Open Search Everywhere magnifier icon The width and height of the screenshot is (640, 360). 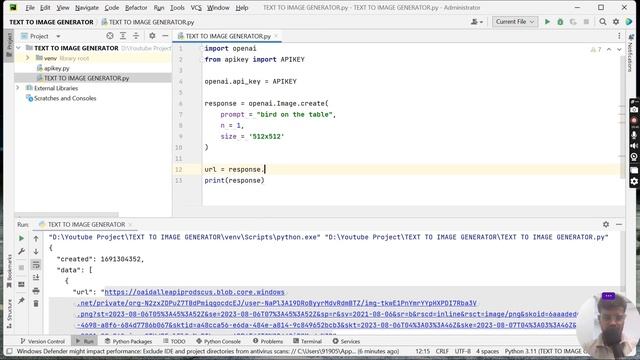click(x=602, y=22)
